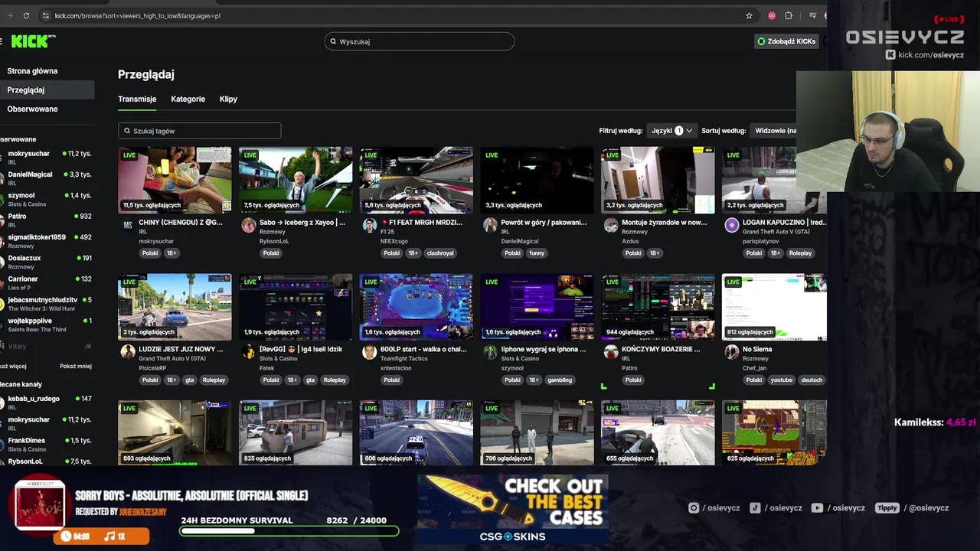980x551 pixels.
Task: Click the Kick K icon on Zdobądź KICKs
Action: (x=761, y=41)
